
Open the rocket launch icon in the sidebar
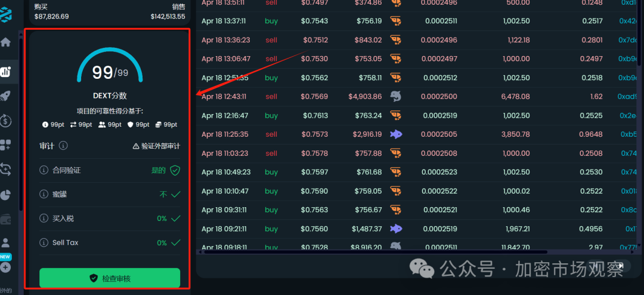click(5, 96)
